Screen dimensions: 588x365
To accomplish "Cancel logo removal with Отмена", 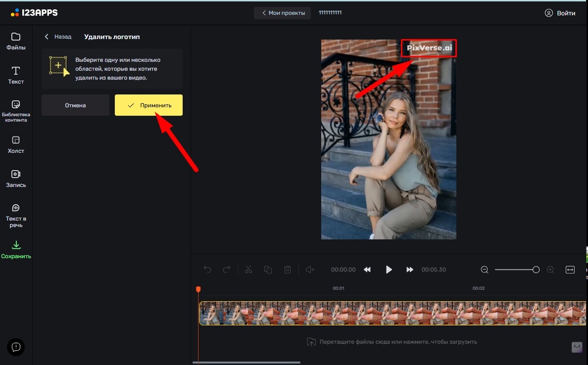I will [75, 105].
